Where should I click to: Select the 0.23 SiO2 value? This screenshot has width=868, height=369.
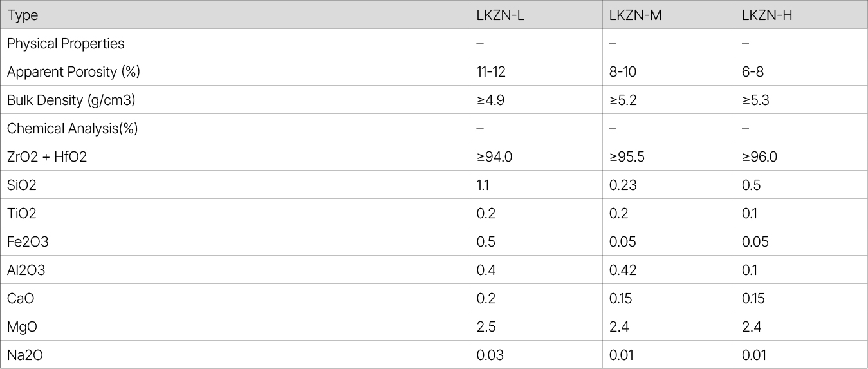622,185
